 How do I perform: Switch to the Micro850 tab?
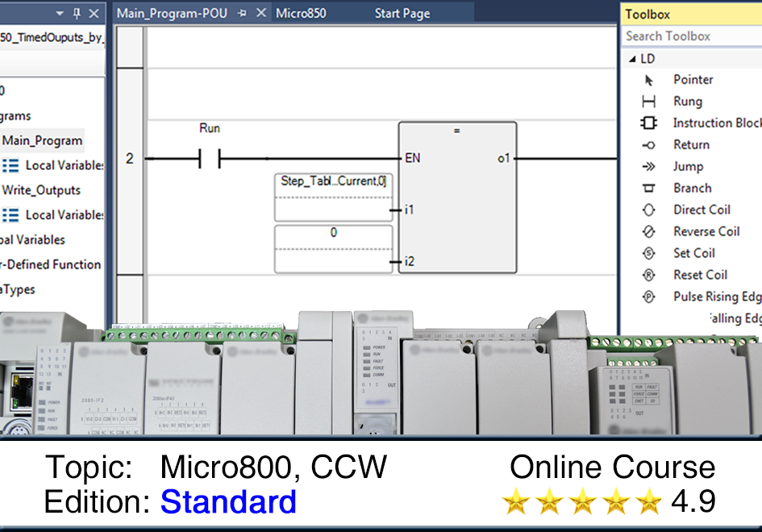(299, 14)
